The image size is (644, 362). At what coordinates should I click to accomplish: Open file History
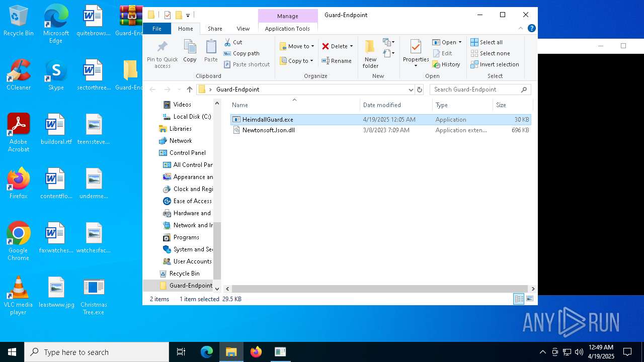click(446, 64)
